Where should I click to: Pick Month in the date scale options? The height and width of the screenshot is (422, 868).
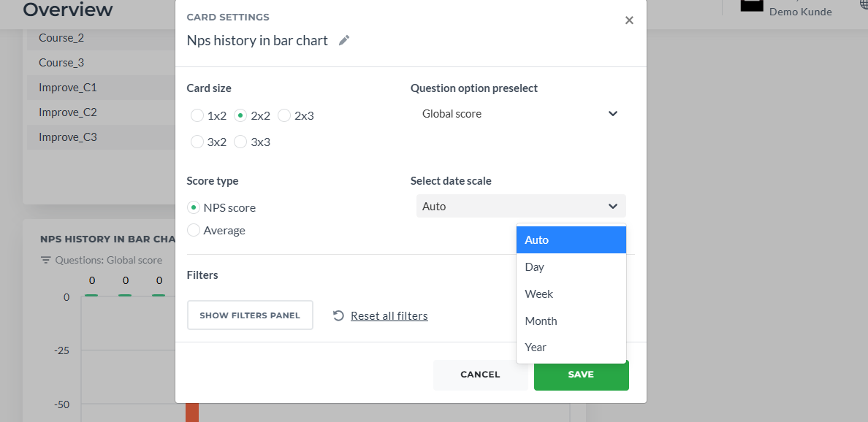coord(571,321)
